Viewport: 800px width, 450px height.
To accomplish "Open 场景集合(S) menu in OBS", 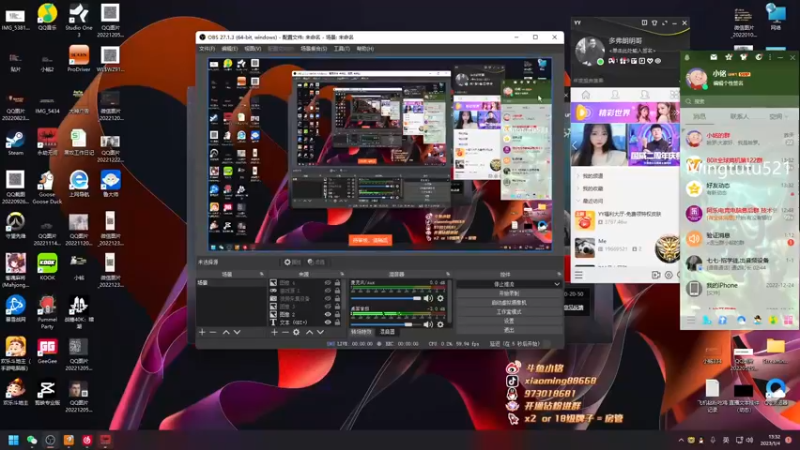I will tap(313, 48).
